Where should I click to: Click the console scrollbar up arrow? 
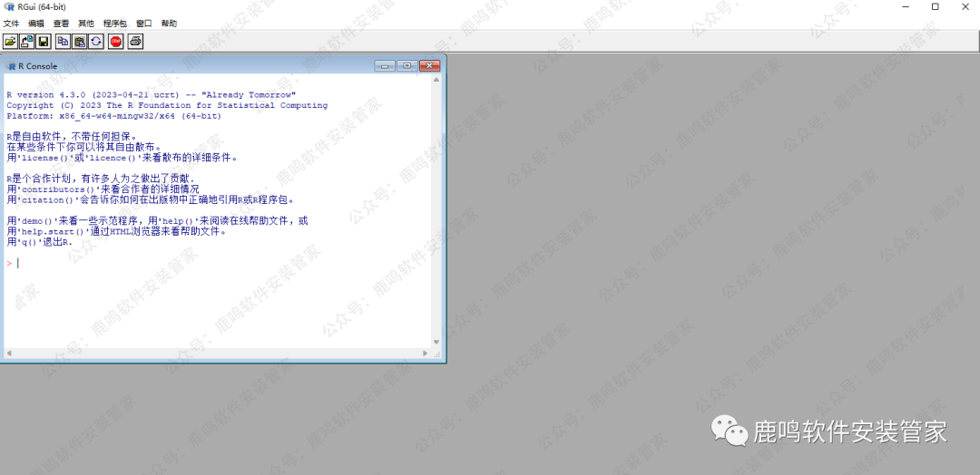436,79
